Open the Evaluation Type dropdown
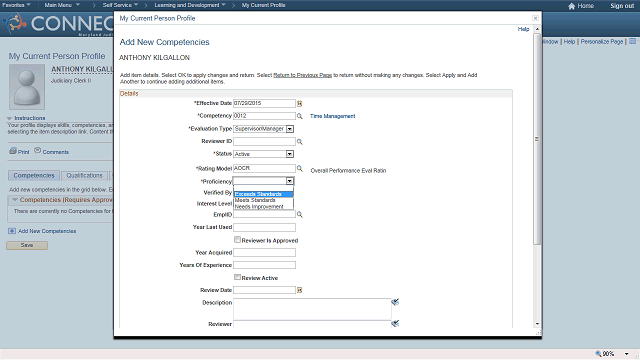 (289, 129)
